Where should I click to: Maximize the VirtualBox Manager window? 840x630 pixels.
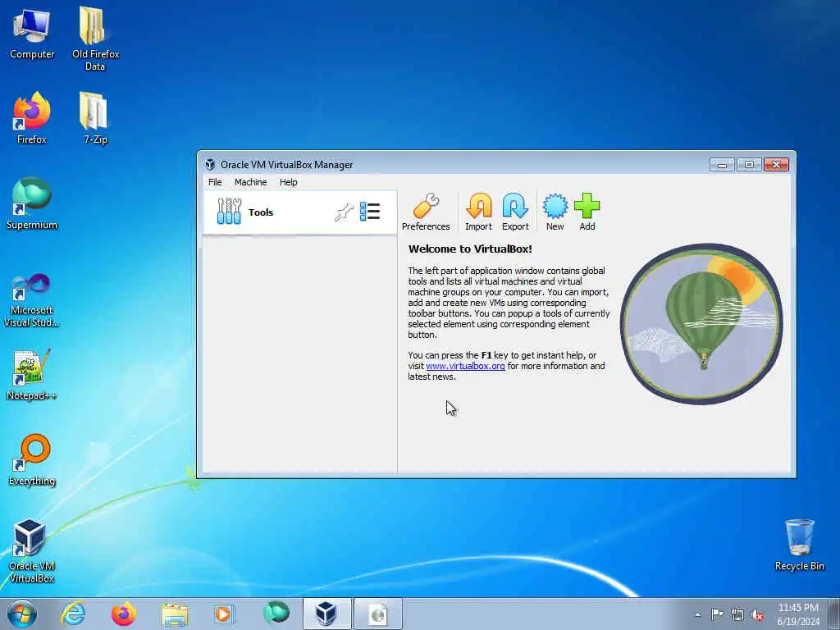(x=749, y=164)
